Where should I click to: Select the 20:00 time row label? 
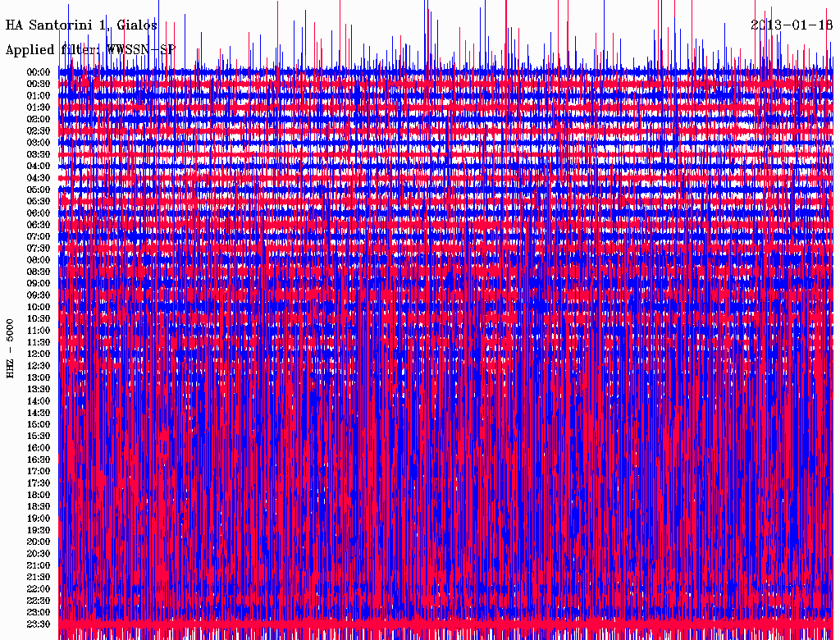click(39, 542)
